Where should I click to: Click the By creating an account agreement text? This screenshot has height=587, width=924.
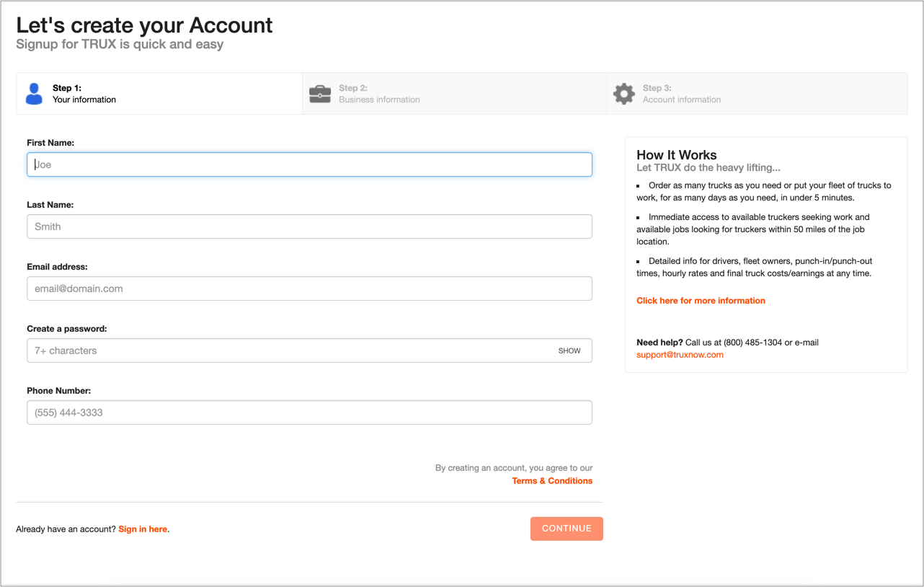[x=514, y=468]
